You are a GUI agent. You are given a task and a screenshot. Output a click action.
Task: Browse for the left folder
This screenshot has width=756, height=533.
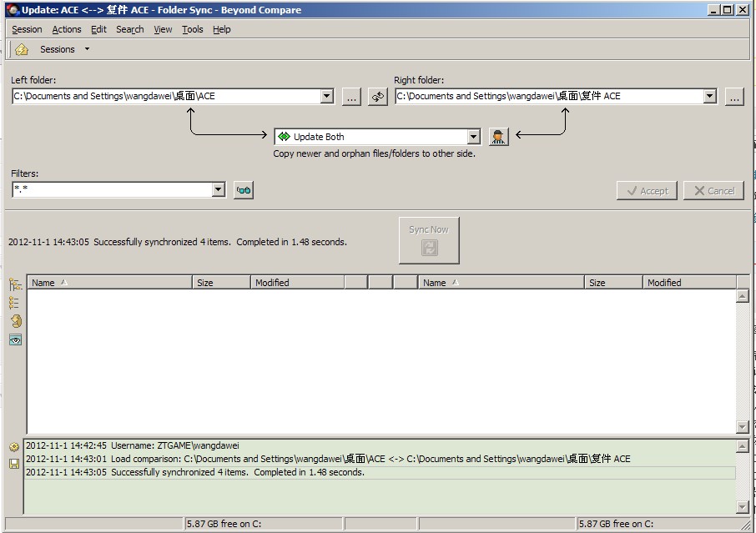click(351, 97)
